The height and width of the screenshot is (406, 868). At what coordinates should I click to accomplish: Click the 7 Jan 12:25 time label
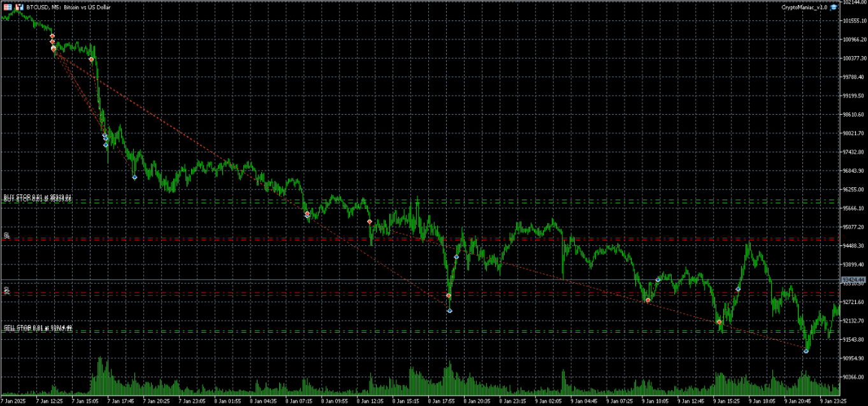(x=49, y=402)
